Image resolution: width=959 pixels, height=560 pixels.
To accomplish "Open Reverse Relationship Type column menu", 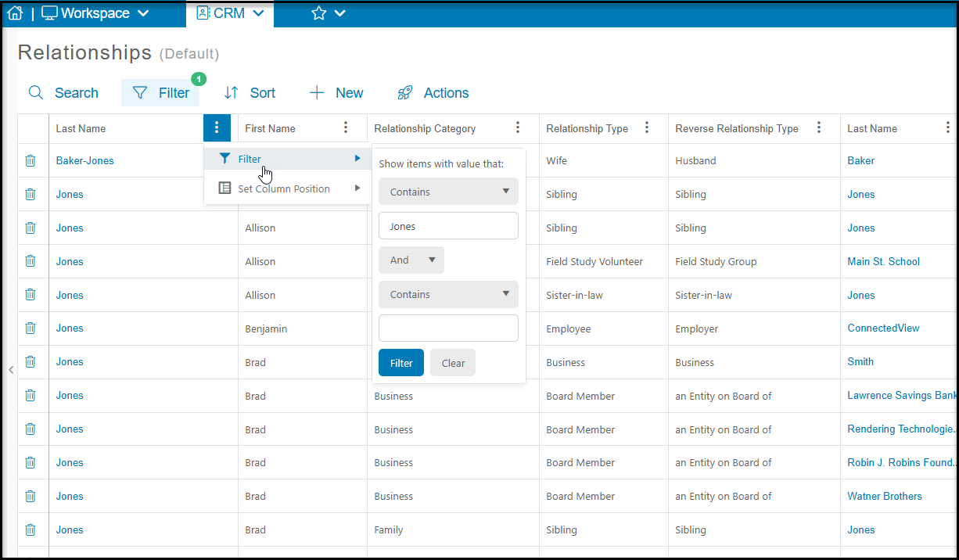I will (x=819, y=128).
